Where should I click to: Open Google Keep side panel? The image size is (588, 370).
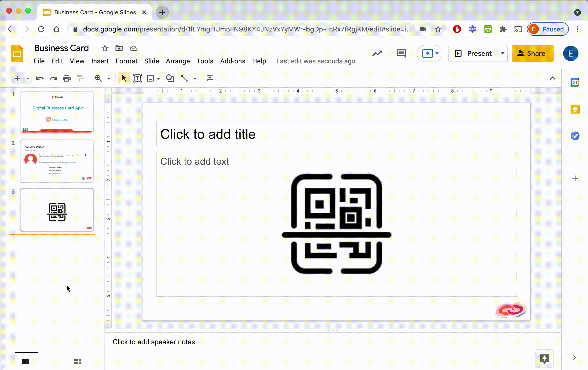point(575,109)
